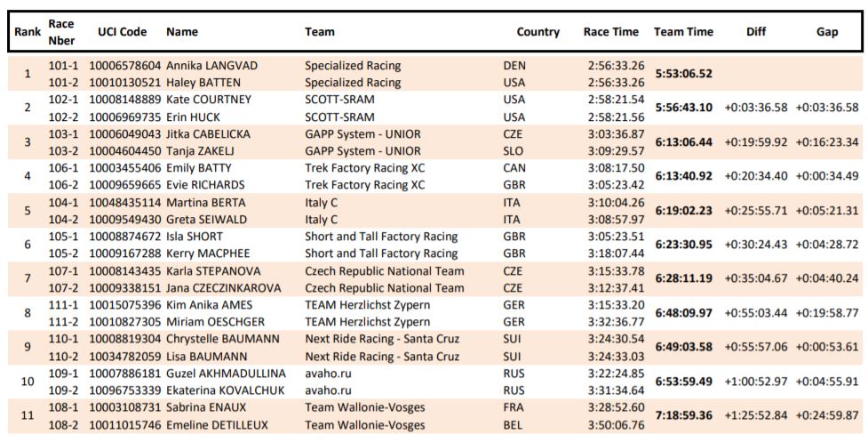Select the Gap column header
Screen dimensions: 868x442
pos(827,32)
